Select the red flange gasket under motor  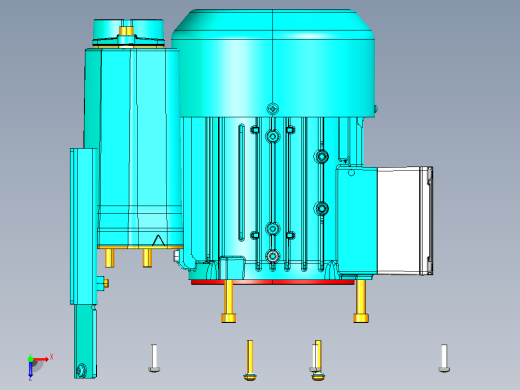[x=272, y=282]
